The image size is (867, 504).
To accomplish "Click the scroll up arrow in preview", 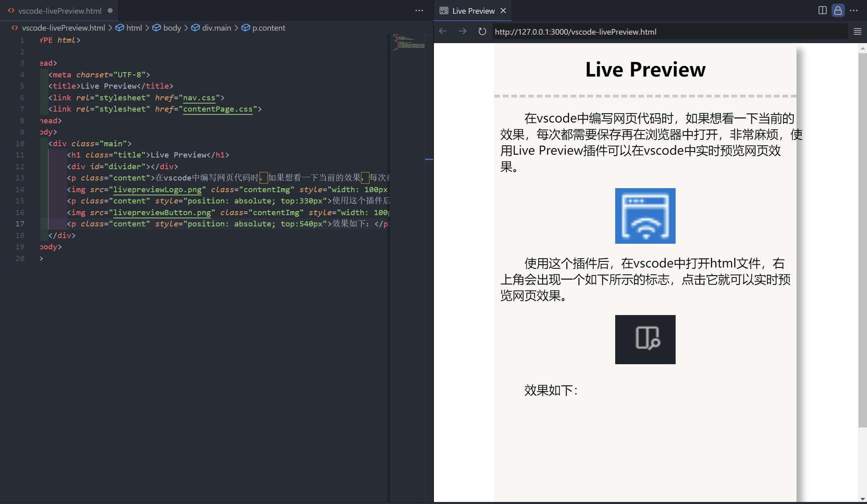I will pyautogui.click(x=862, y=48).
